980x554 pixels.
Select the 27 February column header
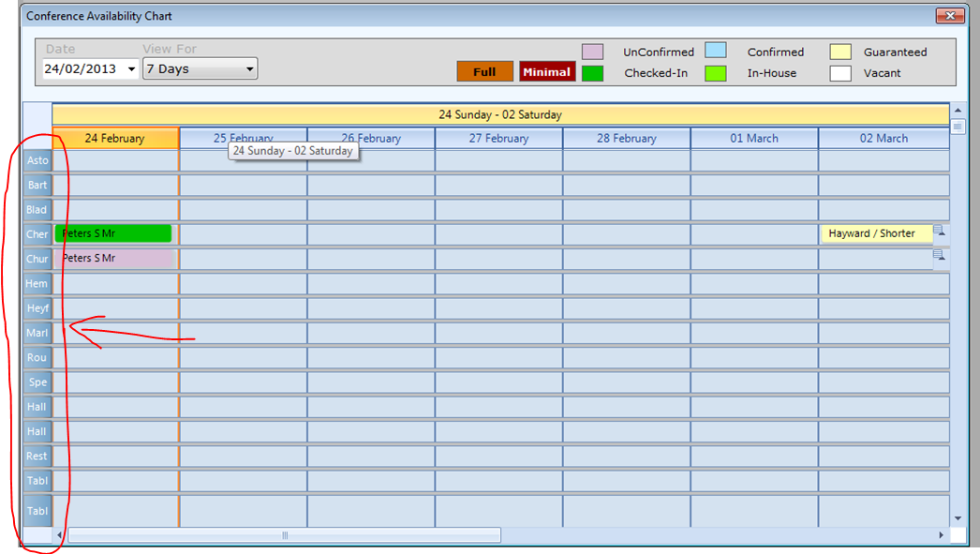pyautogui.click(x=498, y=138)
